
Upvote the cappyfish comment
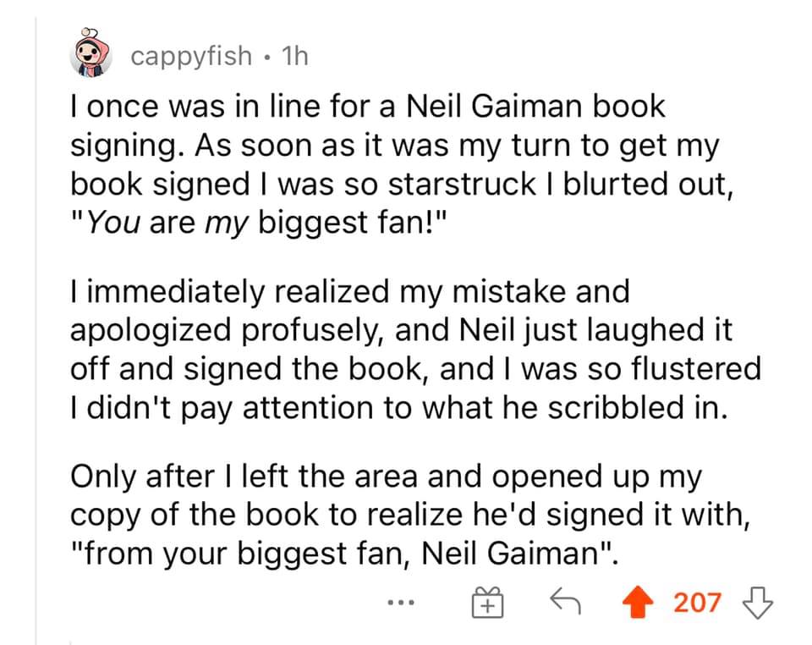639,603
